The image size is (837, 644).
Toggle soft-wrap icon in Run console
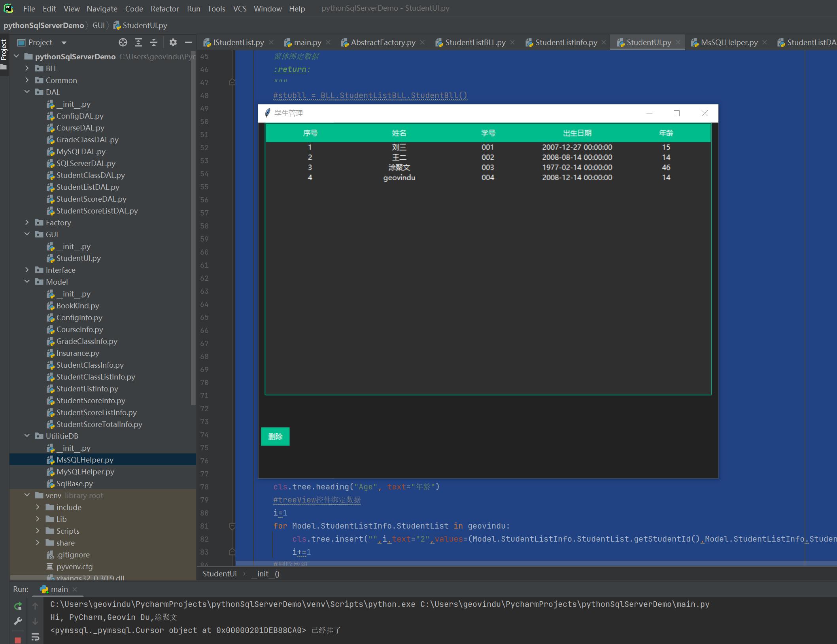(35, 637)
